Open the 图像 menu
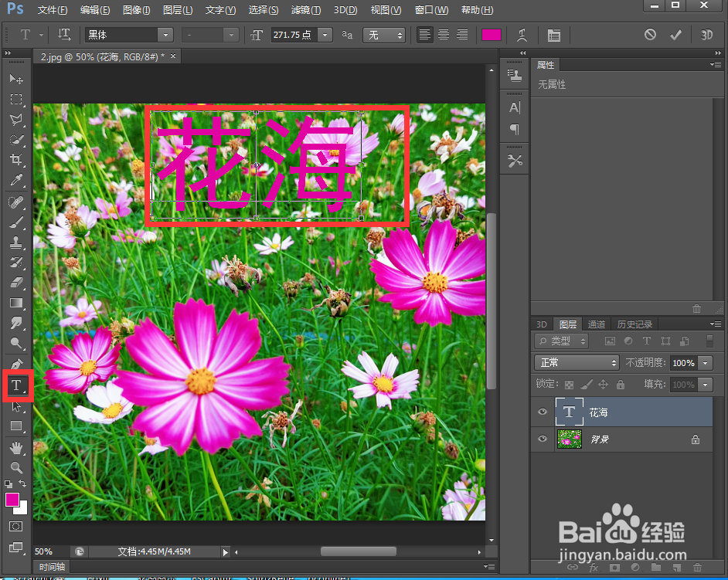 coord(137,10)
